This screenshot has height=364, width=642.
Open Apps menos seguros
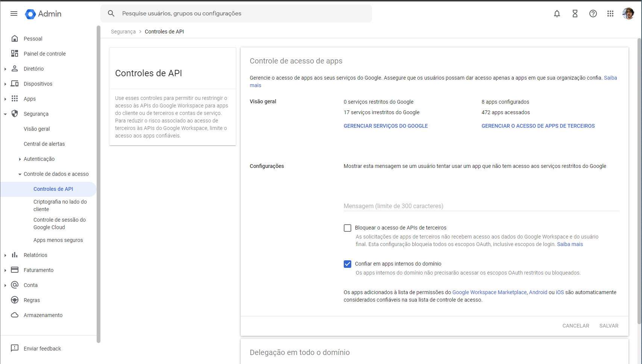[58, 240]
